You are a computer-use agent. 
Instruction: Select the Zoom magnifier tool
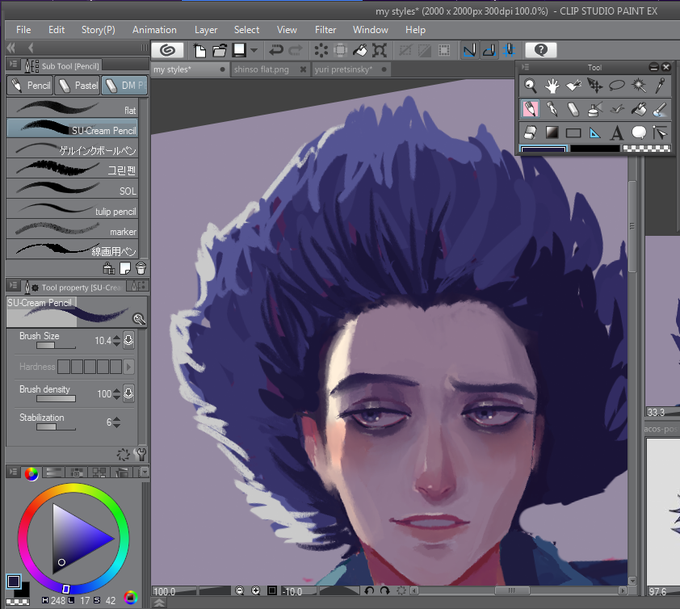click(530, 86)
